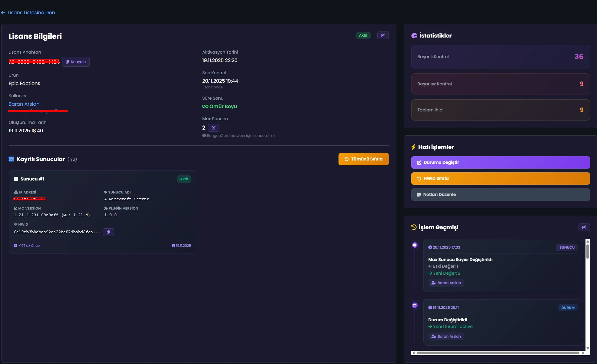Click the clock icon at 19.11.2025 20:11

430,308
